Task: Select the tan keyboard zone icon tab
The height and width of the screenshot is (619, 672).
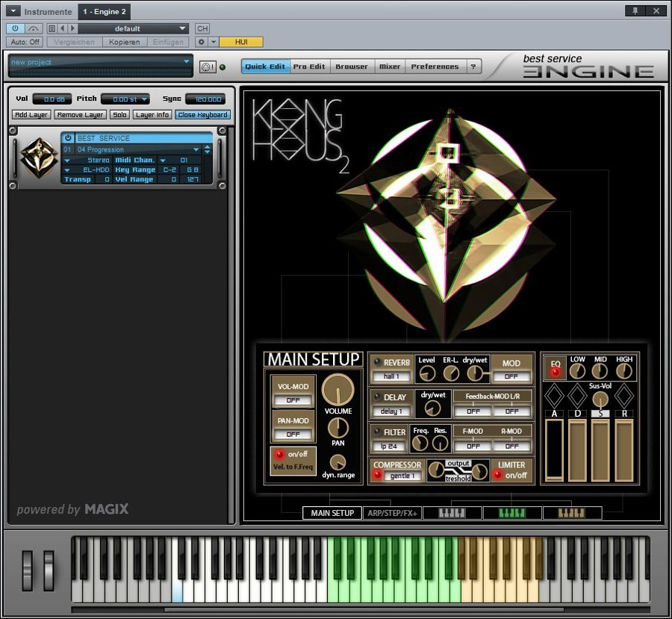Action: (572, 513)
